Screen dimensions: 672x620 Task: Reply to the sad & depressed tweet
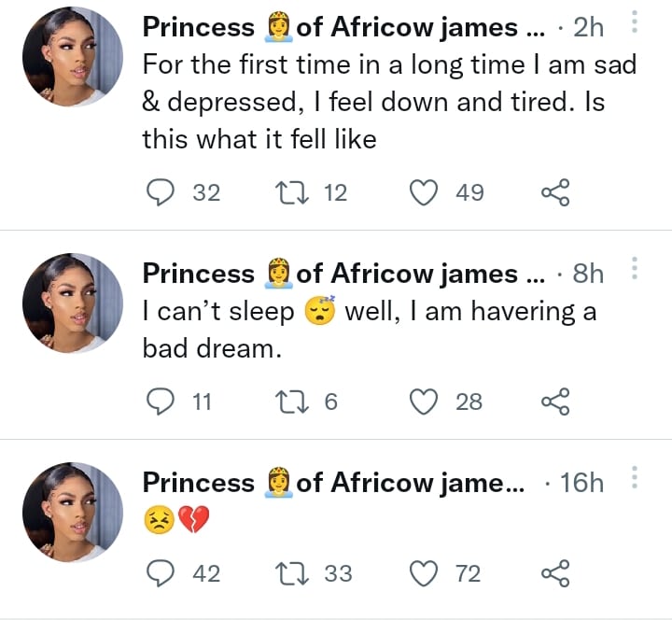click(162, 193)
